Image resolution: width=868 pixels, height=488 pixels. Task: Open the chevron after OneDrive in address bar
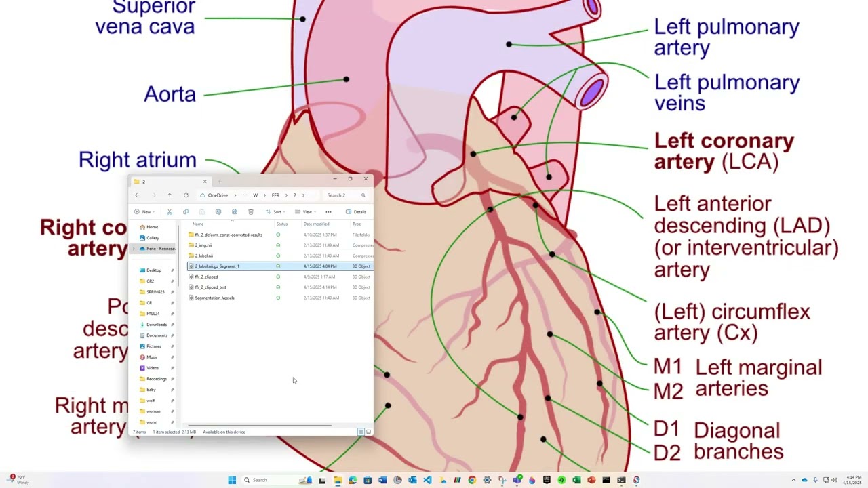click(235, 195)
